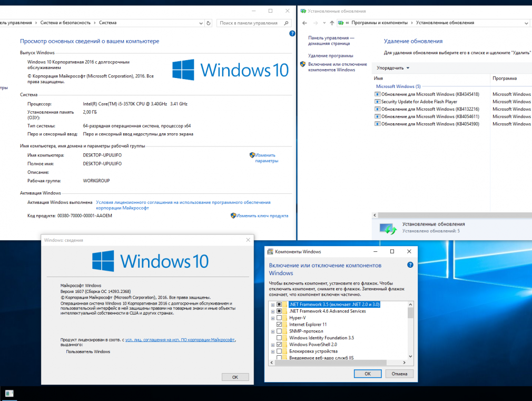This screenshot has height=401, width=532.
Task: Click icon of Security Update for Adobe Flash Player
Action: click(x=377, y=102)
